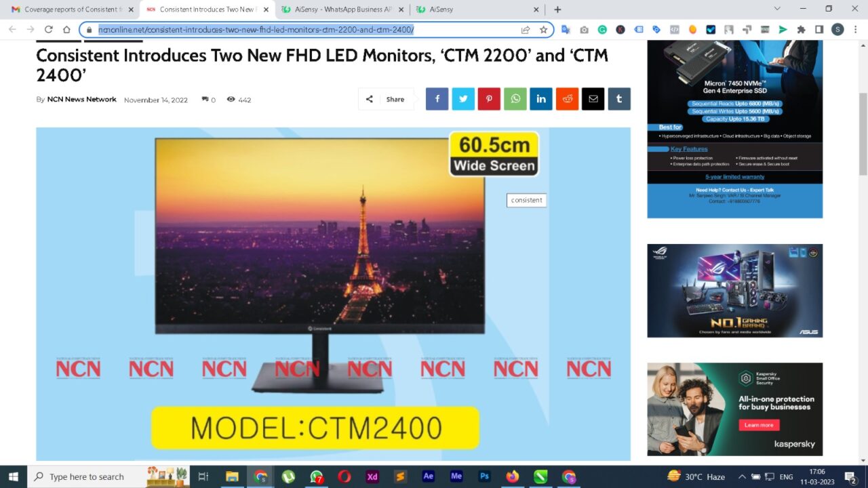The width and height of the screenshot is (868, 488).
Task: Open Adobe Photoshop from the taskbar
Action: [484, 476]
